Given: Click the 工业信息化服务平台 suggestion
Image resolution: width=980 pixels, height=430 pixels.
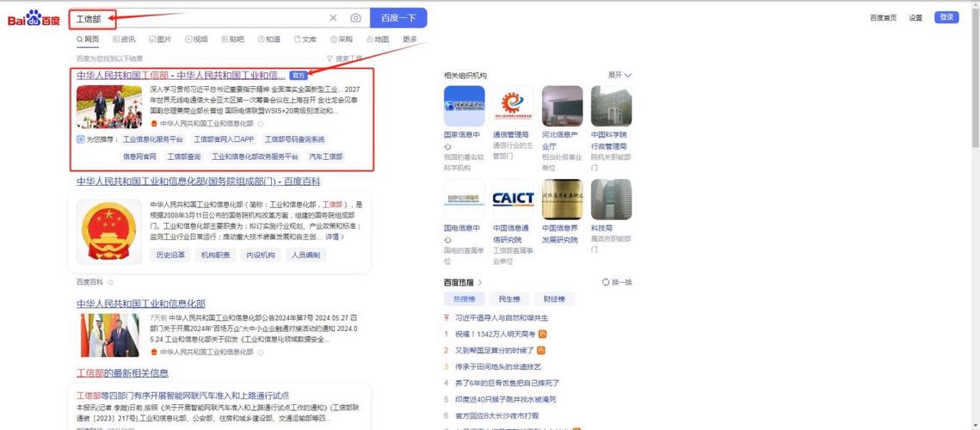Looking at the screenshot, I should click(x=153, y=139).
